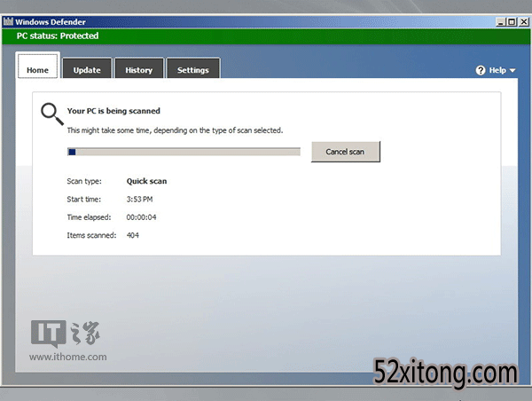Viewport: 532px width, 401px height.
Task: Close the Windows Defender window
Action: [523, 21]
